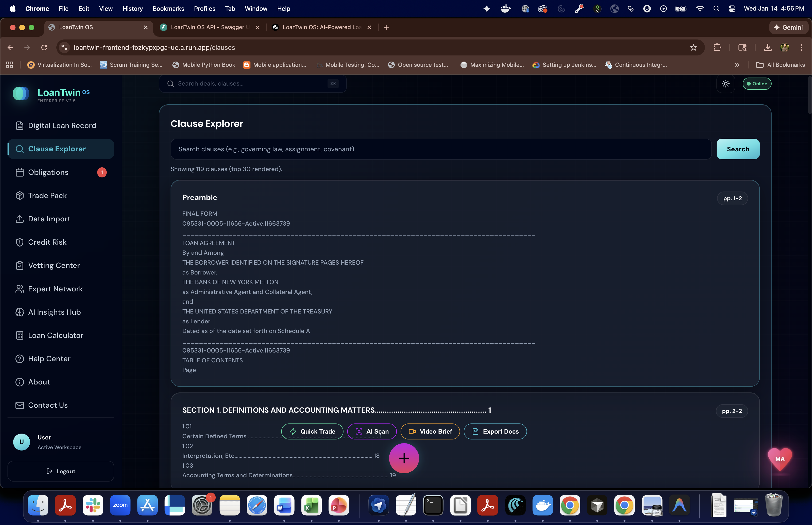This screenshot has width=812, height=525.
Task: Expand the hidden bookmarks overflow chevron
Action: [x=737, y=65]
